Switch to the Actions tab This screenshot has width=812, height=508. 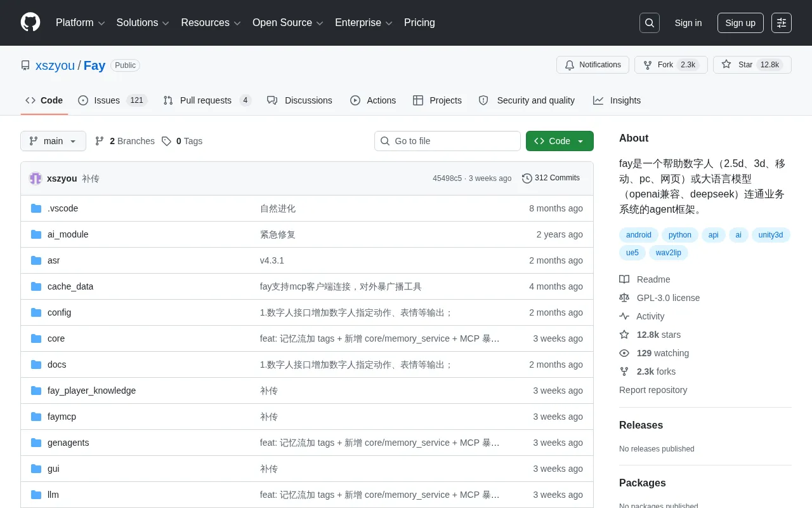[373, 100]
